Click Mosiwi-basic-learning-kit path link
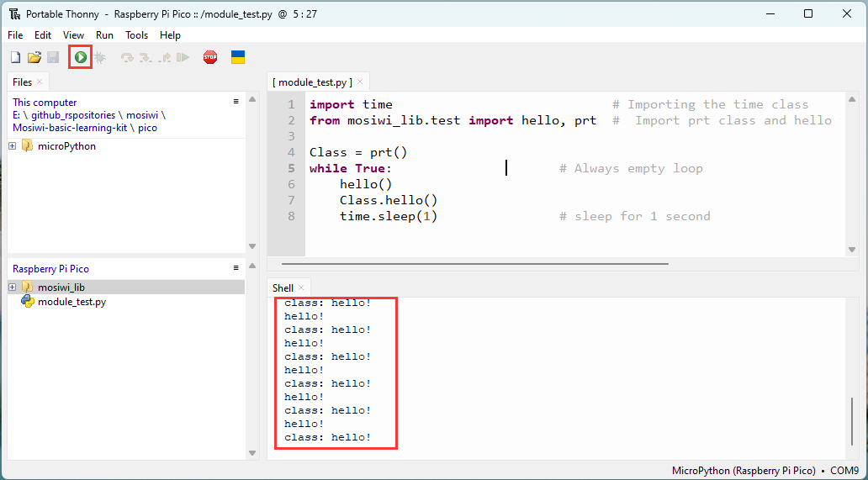The width and height of the screenshot is (868, 480). [70, 128]
